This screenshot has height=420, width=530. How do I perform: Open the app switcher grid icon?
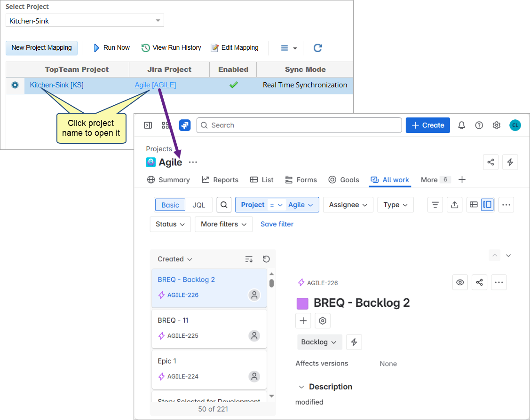(166, 125)
